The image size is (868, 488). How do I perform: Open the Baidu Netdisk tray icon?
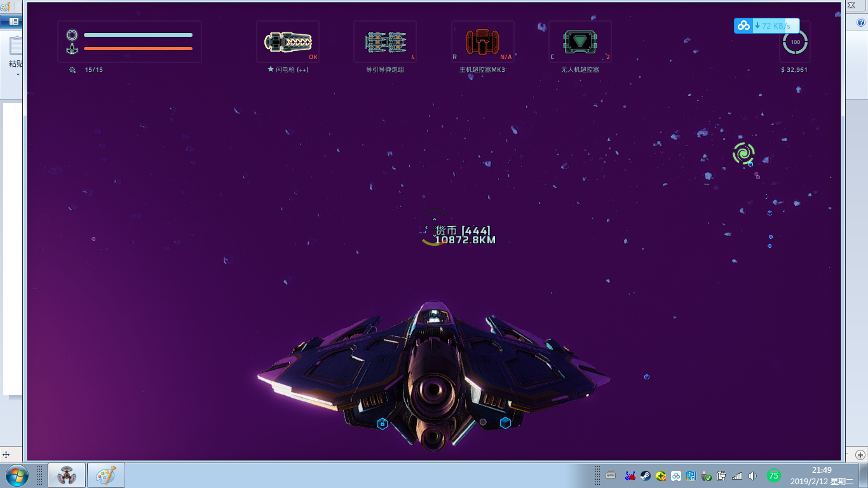(676, 475)
